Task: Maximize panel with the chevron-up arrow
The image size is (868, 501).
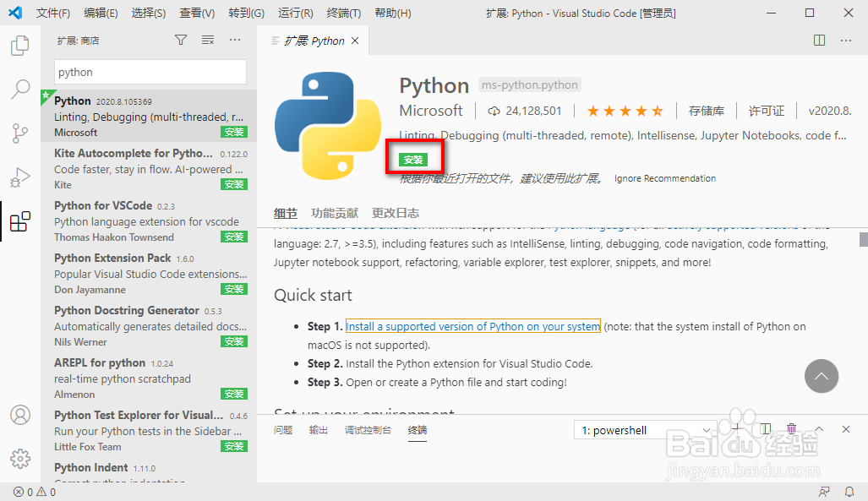Action: (819, 429)
